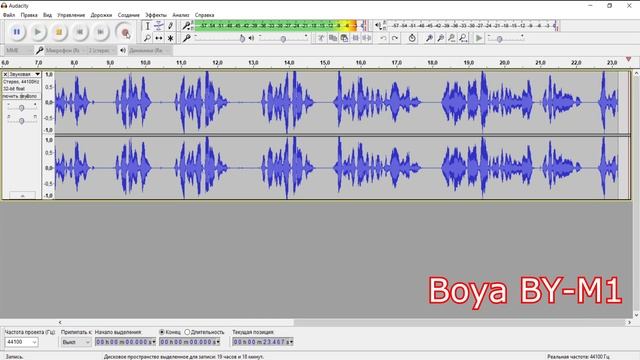Image resolution: width=640 pixels, height=360 pixels.
Task: Select the Multi-tool asterisk icon
Action: (170, 38)
